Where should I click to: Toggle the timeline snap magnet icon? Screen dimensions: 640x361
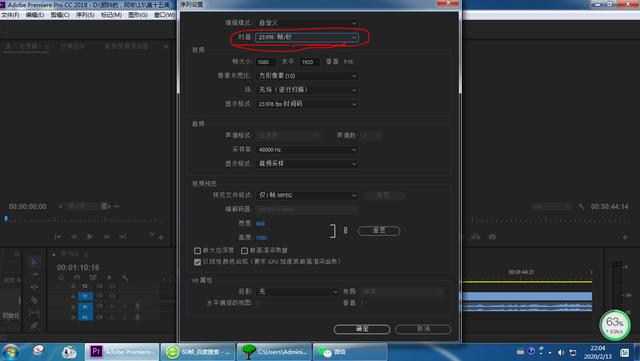(77, 278)
